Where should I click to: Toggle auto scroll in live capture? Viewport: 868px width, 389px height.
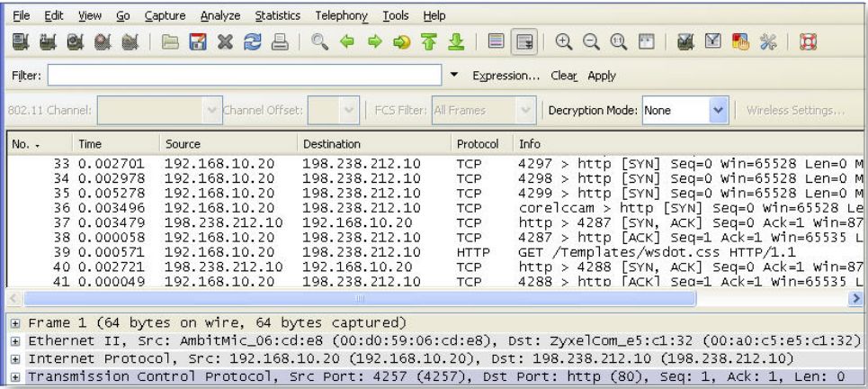tap(523, 42)
